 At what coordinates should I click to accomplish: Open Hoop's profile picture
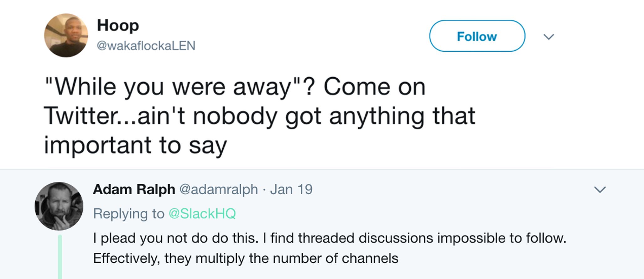[x=66, y=35]
